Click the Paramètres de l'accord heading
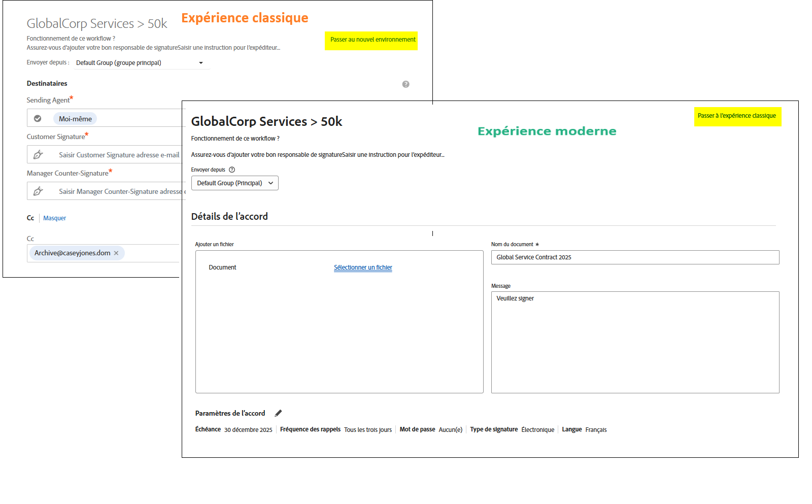The height and width of the screenshot is (504, 812). click(230, 413)
